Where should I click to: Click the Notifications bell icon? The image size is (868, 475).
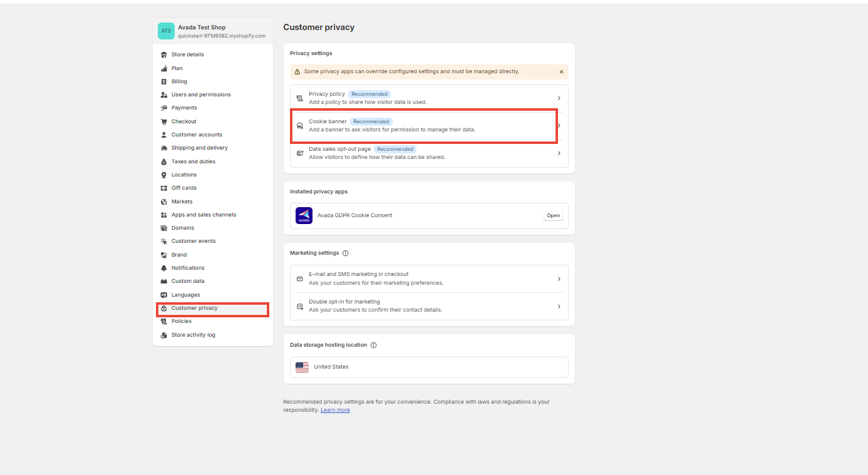pyautogui.click(x=164, y=268)
